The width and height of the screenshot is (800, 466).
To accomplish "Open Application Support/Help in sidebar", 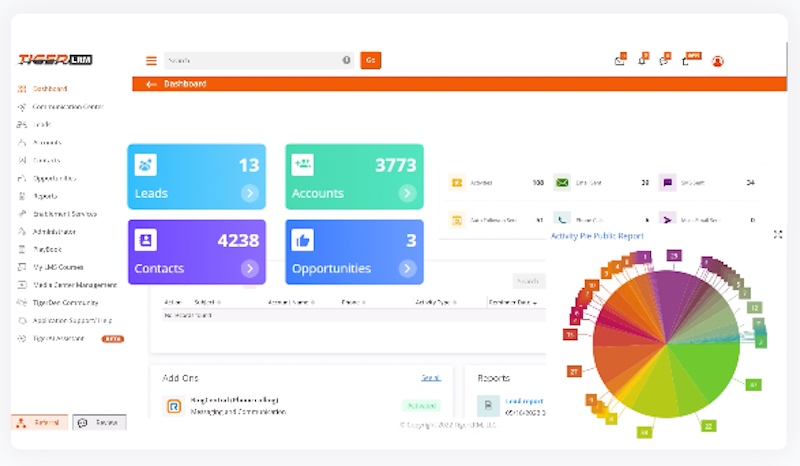I will [72, 321].
